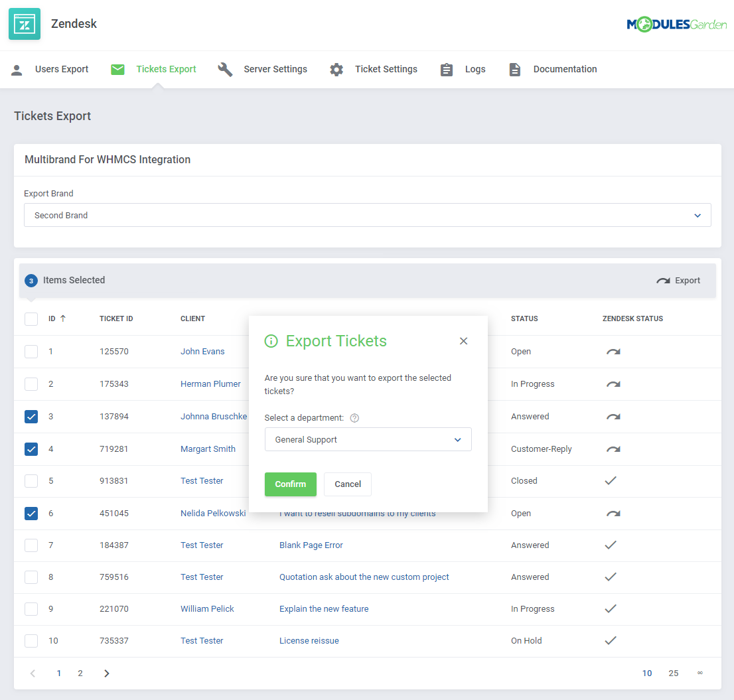Click the Zendesk app icon in the header
Screen dimensions: 734x700
tap(24, 24)
